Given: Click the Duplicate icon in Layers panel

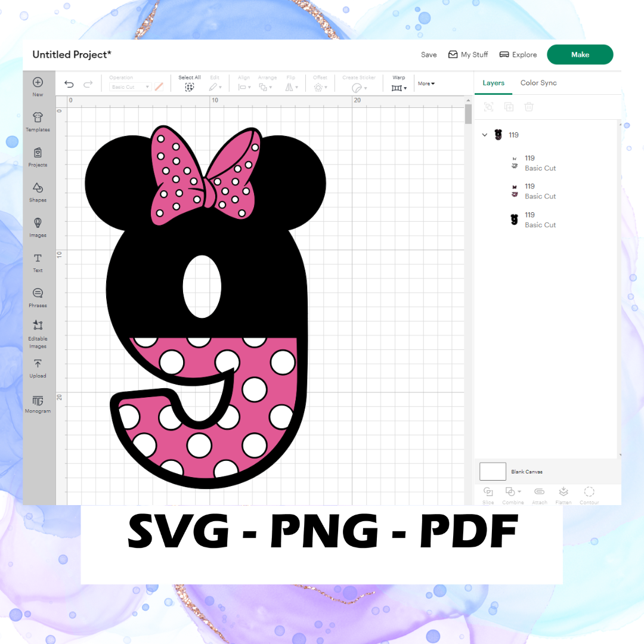Looking at the screenshot, I should [x=509, y=107].
